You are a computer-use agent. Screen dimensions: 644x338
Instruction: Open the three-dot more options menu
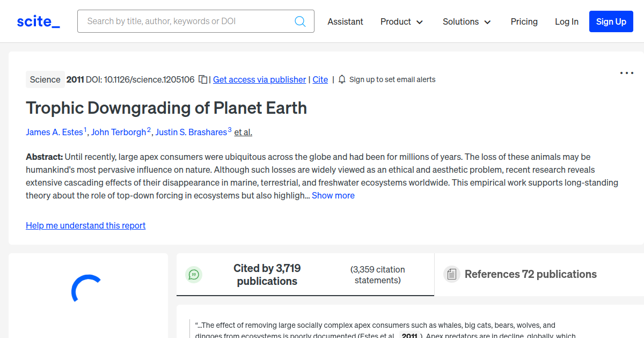click(626, 73)
